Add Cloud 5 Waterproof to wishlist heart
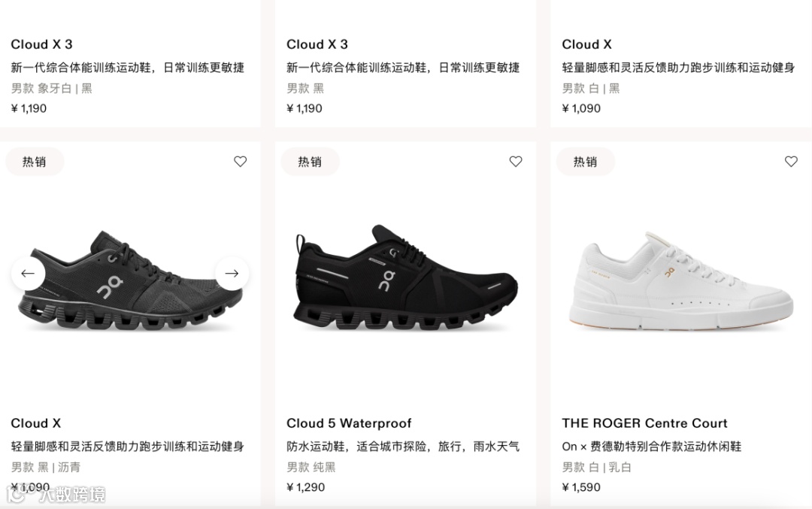This screenshot has width=812, height=509. point(516,162)
